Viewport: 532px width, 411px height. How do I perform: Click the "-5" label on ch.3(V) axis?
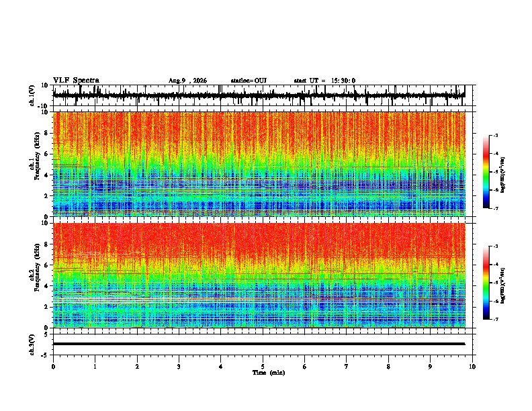(45, 355)
